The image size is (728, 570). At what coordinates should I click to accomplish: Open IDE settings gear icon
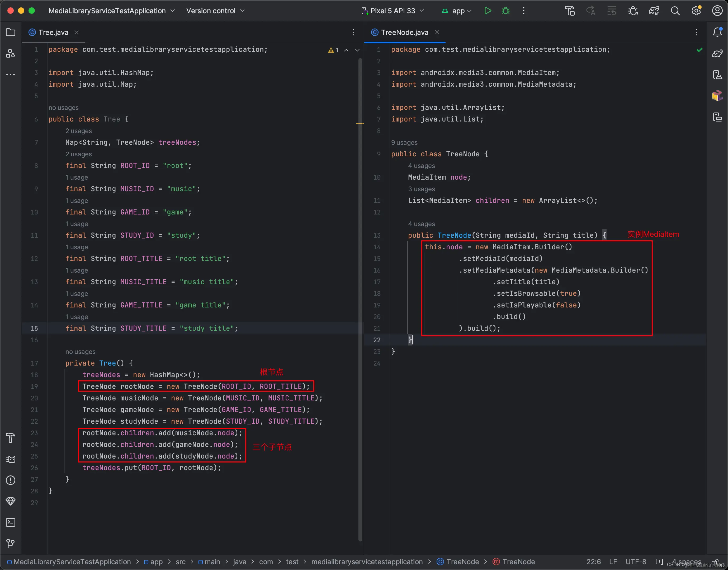696,11
